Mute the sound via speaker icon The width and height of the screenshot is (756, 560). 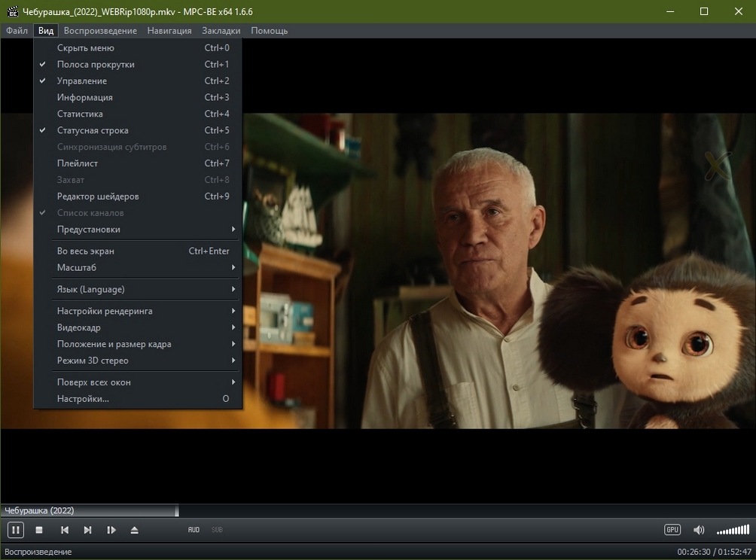pyautogui.click(x=699, y=530)
